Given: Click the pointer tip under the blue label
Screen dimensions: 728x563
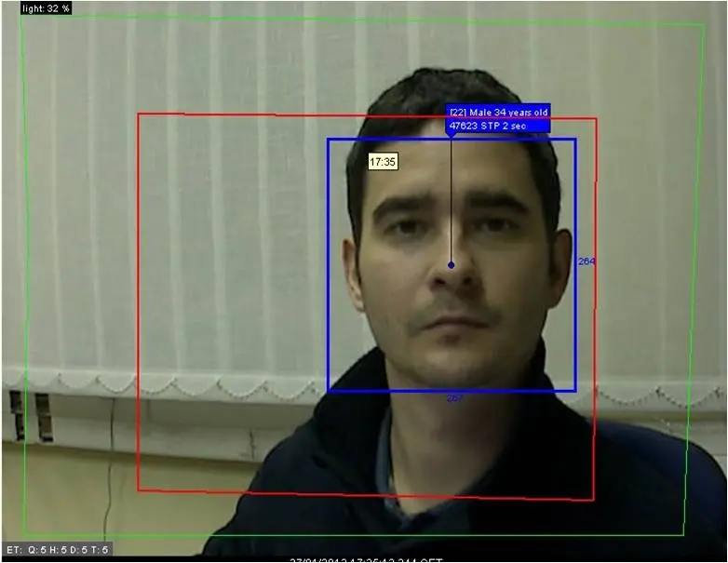Looking at the screenshot, I should (x=451, y=136).
